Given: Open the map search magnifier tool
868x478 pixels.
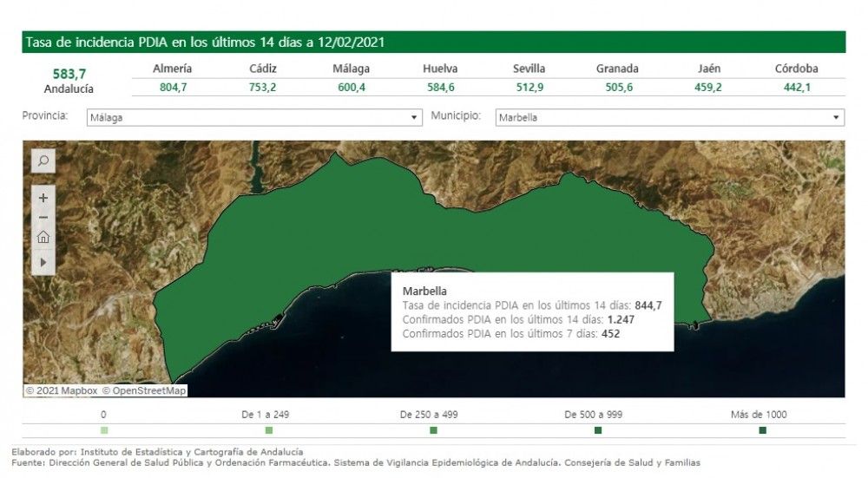Looking at the screenshot, I should 43,161.
